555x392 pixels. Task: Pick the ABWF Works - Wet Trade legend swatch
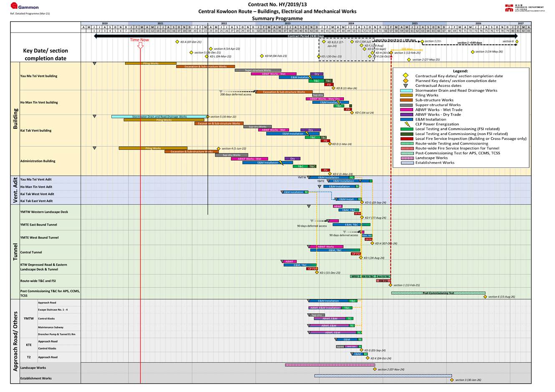pyautogui.click(x=406, y=110)
